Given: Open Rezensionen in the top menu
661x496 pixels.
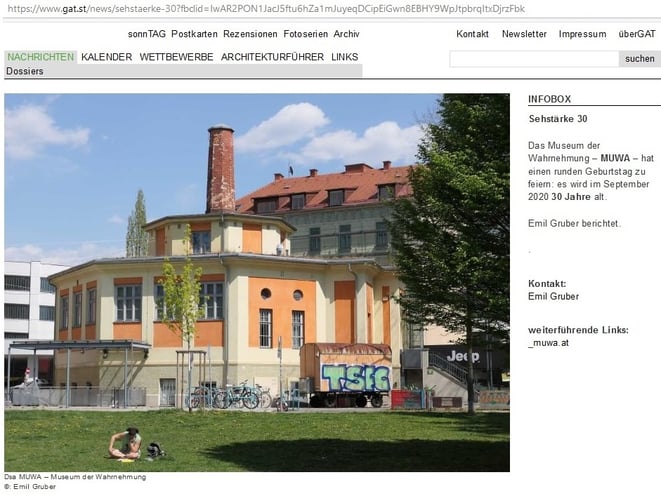Looking at the screenshot, I should pyautogui.click(x=250, y=34).
